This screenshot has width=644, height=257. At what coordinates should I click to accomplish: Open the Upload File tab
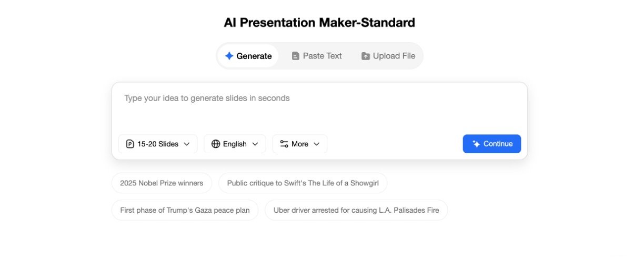pyautogui.click(x=388, y=56)
